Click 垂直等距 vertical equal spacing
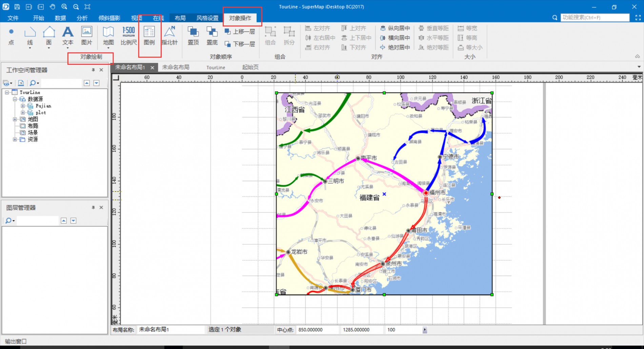This screenshot has width=644, height=349. [434, 28]
